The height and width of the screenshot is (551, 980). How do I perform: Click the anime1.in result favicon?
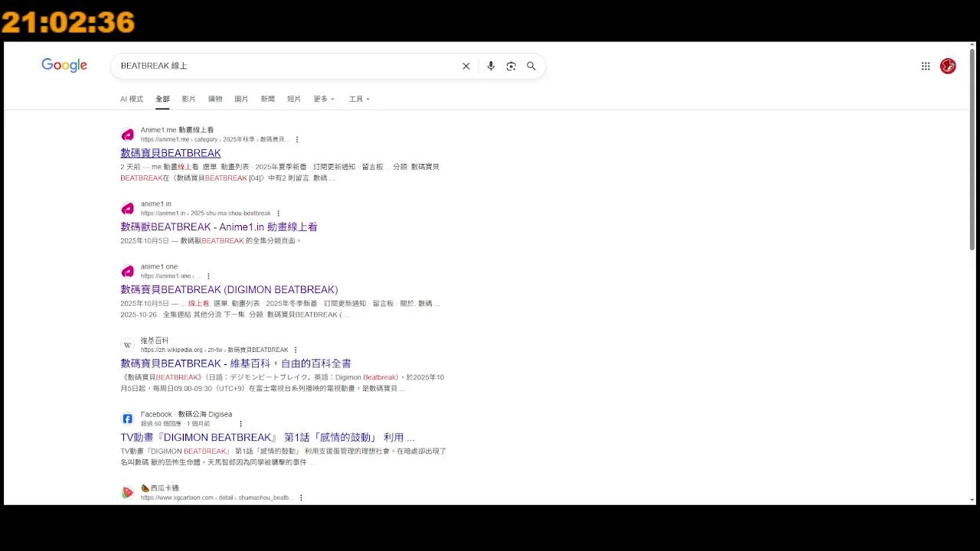127,208
